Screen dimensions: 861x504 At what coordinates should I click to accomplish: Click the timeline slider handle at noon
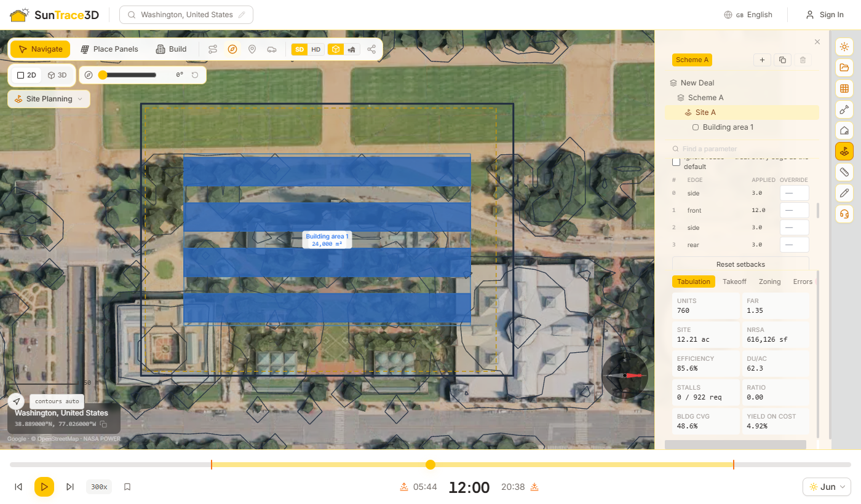430,465
